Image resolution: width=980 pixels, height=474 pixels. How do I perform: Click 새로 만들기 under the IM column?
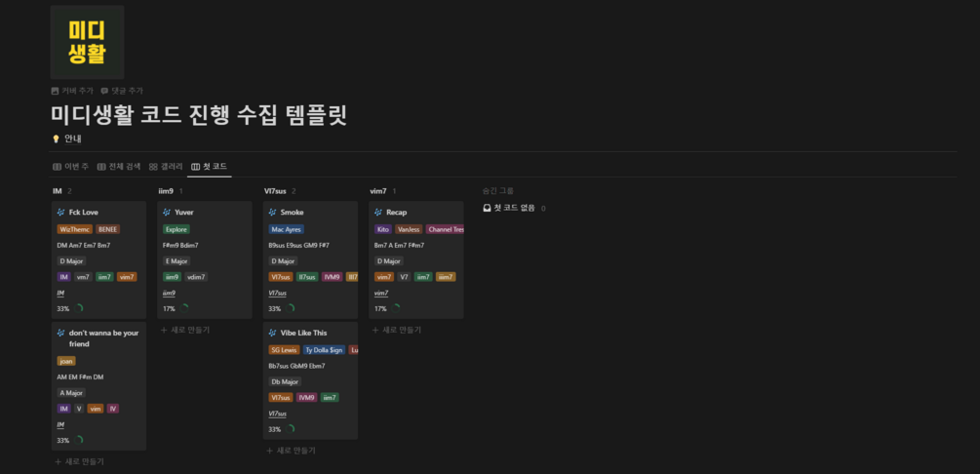[79, 461]
